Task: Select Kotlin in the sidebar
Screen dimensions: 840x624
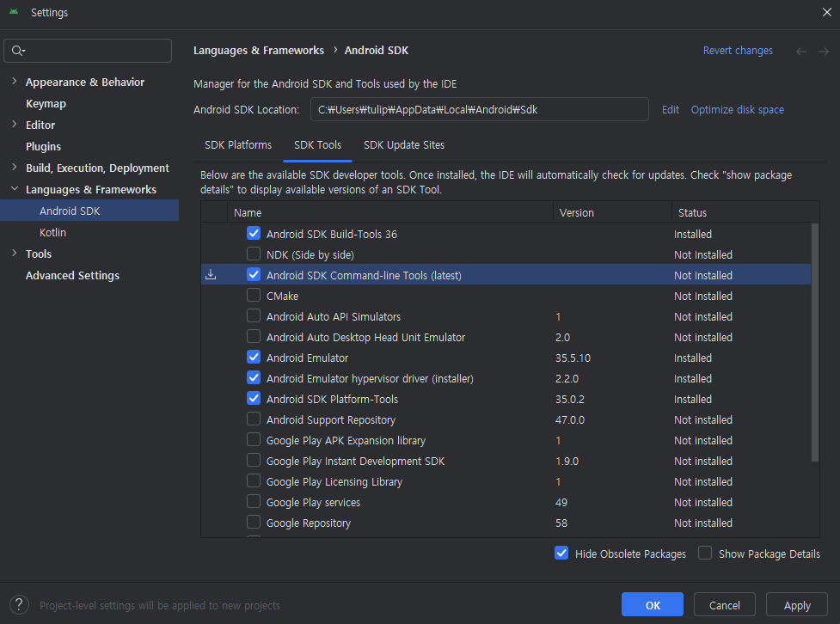Action: pyautogui.click(x=52, y=232)
